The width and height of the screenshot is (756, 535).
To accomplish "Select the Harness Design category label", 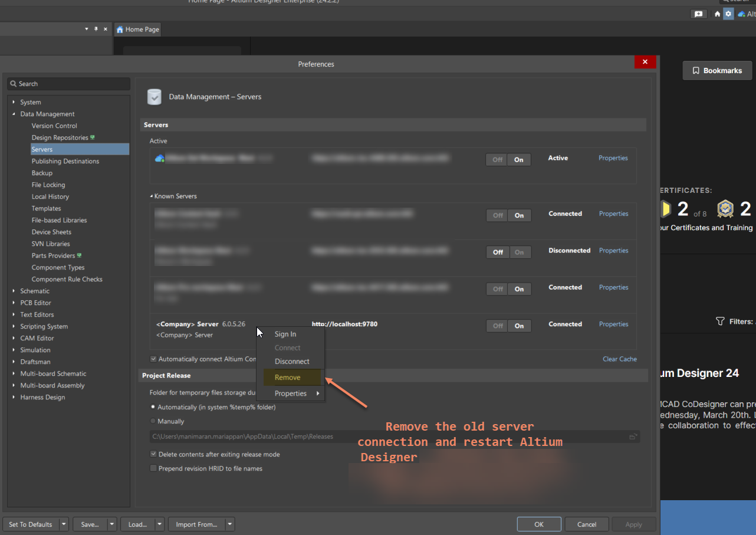I will click(x=43, y=397).
